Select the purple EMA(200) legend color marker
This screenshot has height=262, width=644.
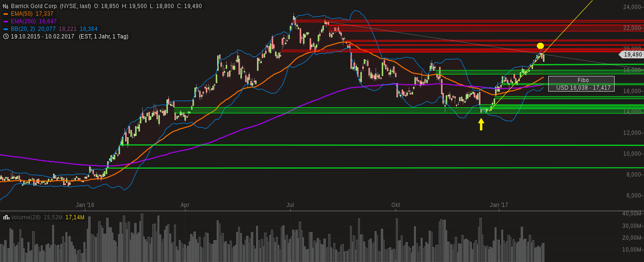click(6, 21)
